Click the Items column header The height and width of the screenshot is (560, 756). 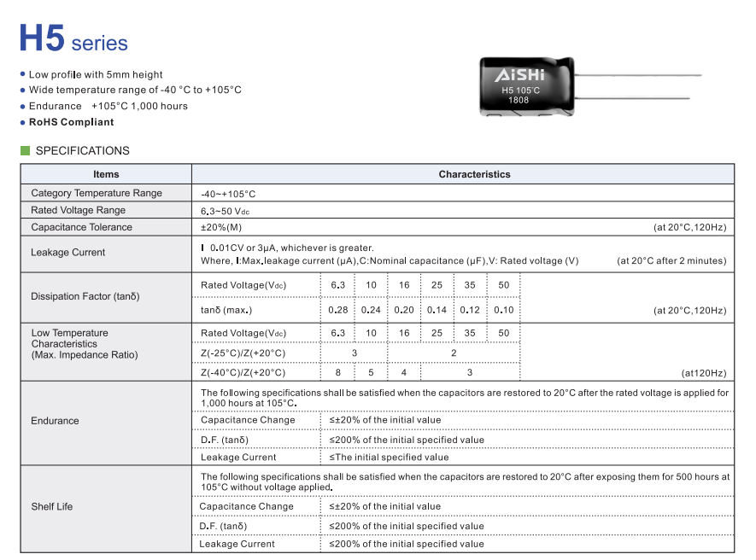pyautogui.click(x=106, y=174)
